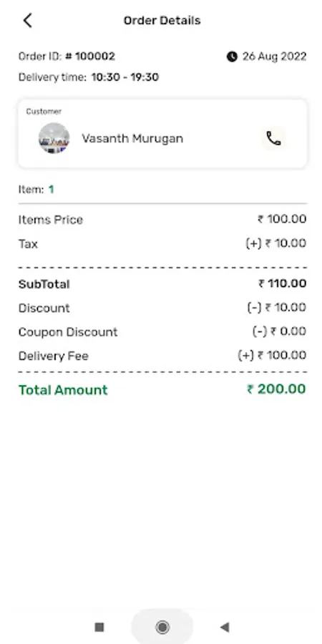Viewport: 322px width, 644px height.
Task: Tap the date 26 Aug 2022
Action: tap(274, 57)
